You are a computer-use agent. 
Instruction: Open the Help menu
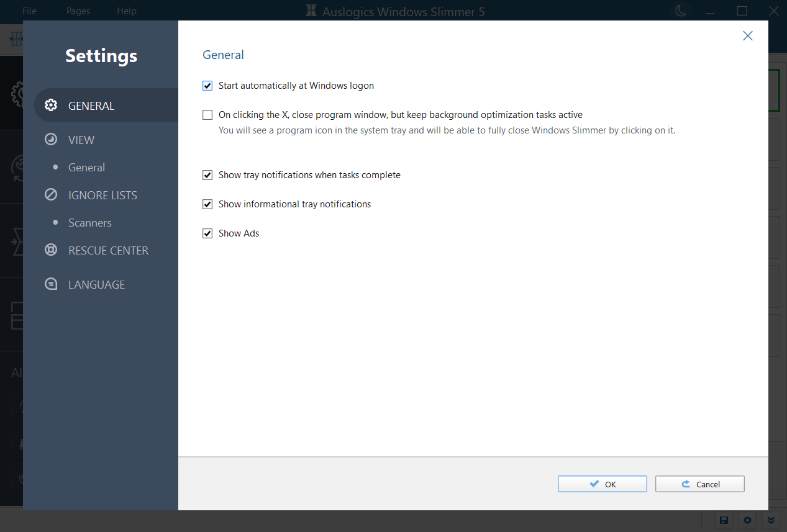126,11
